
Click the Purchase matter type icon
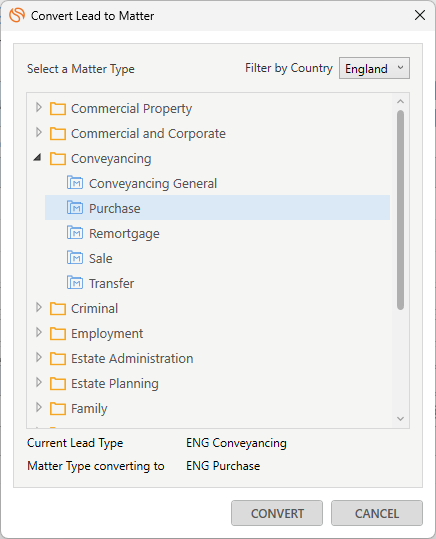75,208
